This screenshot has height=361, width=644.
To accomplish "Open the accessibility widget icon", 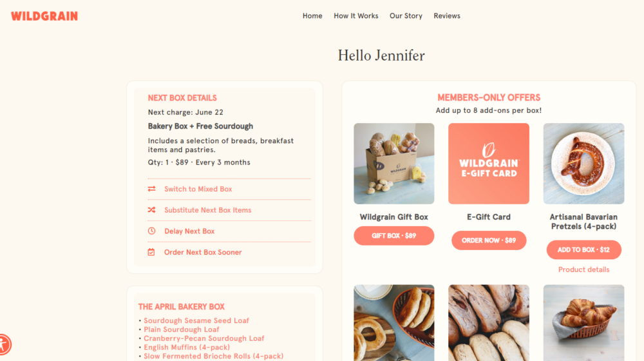I will pyautogui.click(x=4, y=344).
